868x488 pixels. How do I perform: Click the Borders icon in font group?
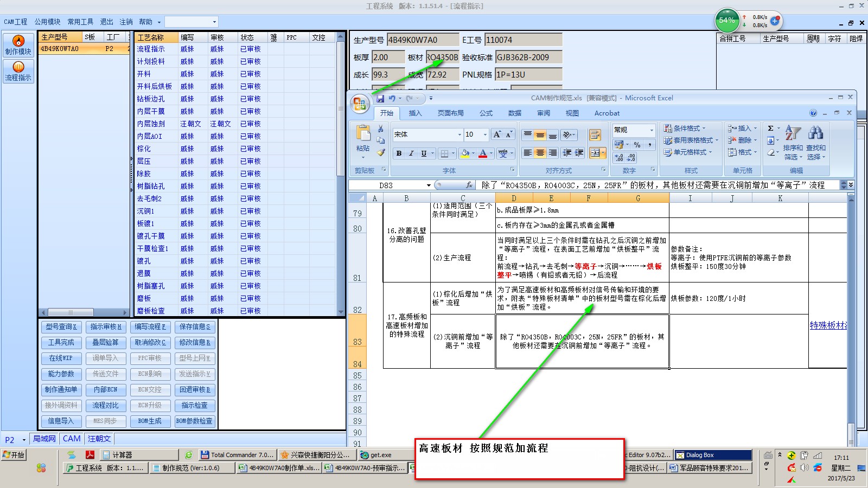(x=444, y=153)
